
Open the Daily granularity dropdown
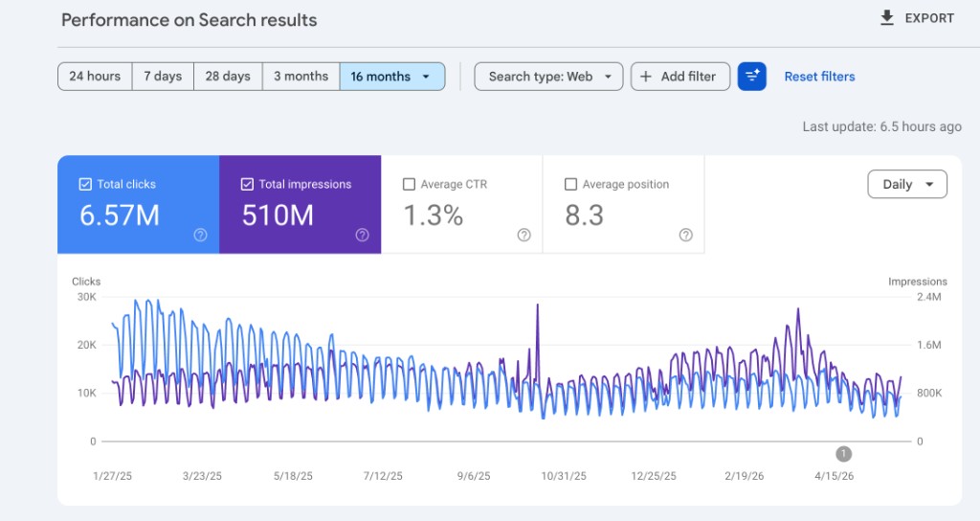[x=907, y=184]
